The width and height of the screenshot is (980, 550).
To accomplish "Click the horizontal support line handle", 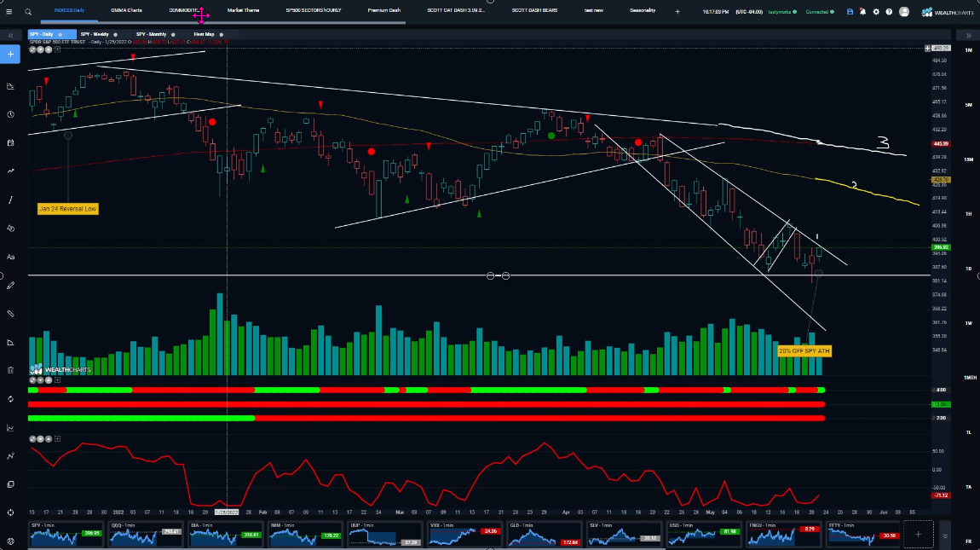I will (498, 276).
